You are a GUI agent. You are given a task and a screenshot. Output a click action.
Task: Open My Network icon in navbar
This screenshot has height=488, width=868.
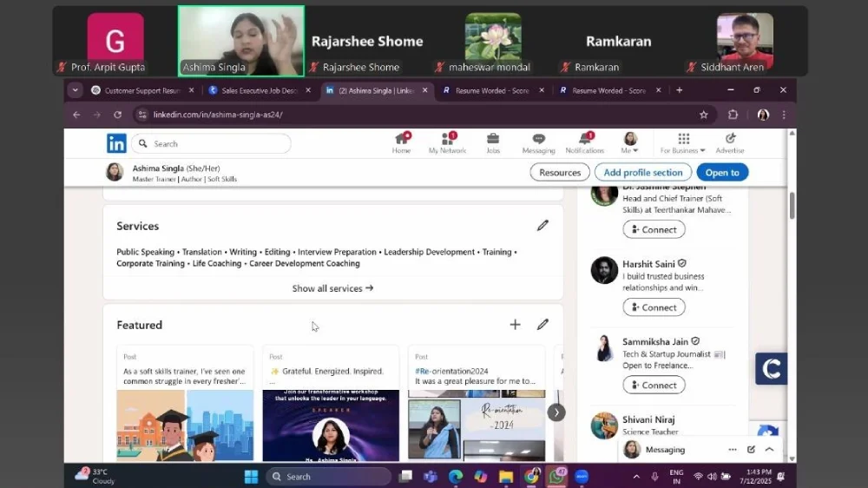click(447, 139)
